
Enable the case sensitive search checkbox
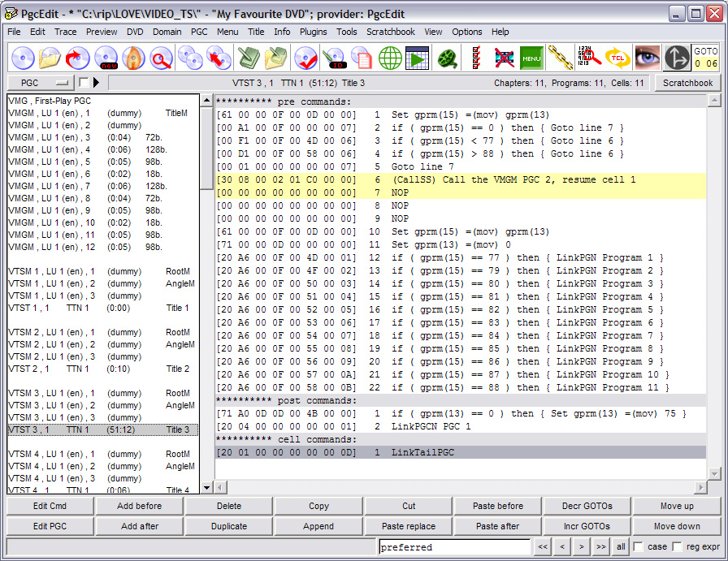[x=639, y=546]
